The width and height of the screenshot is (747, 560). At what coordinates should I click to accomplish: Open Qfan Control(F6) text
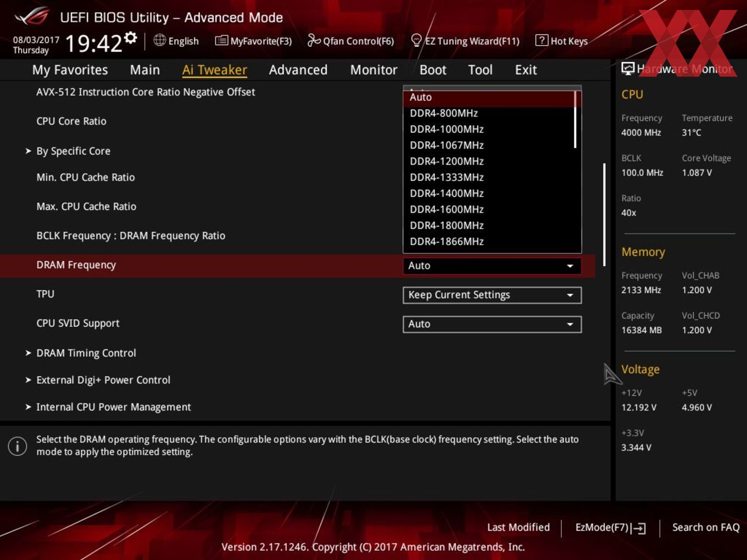coord(358,41)
